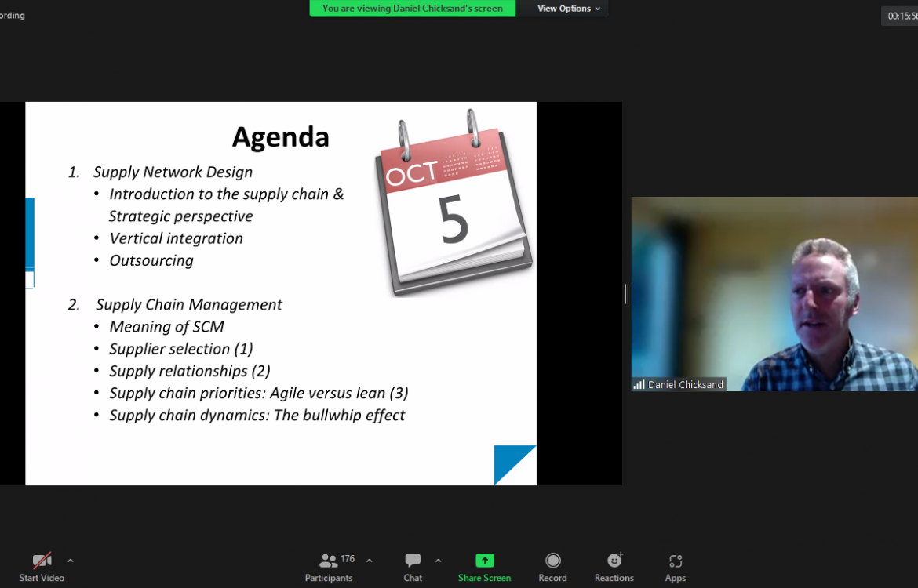Click the 'Supply relationships (2)' bullet
This screenshot has height=588, width=918.
click(x=190, y=371)
